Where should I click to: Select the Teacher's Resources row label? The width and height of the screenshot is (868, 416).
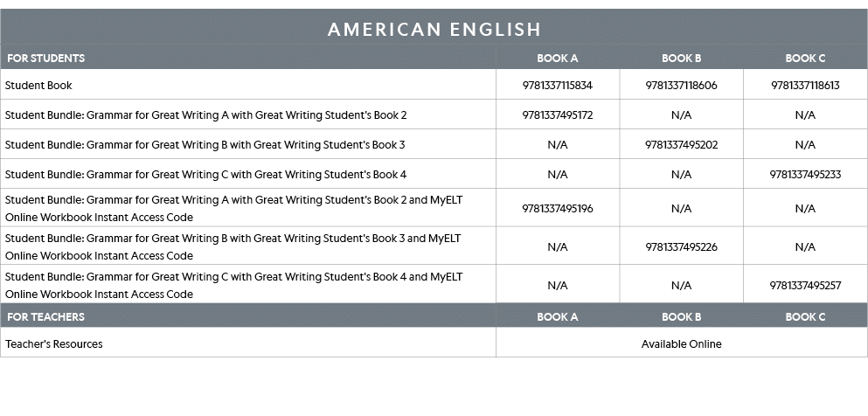tap(54, 344)
